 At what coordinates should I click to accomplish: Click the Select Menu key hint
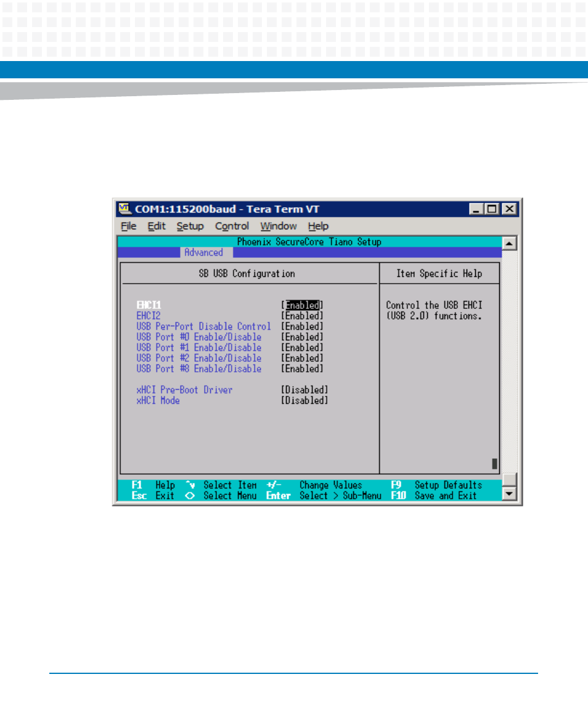coord(221,496)
